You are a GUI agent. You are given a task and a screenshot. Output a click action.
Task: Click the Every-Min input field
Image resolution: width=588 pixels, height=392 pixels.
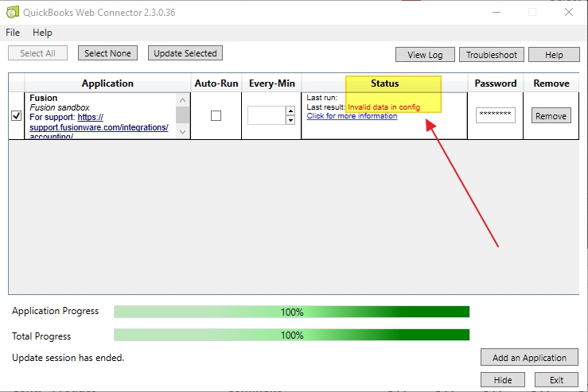pos(266,116)
